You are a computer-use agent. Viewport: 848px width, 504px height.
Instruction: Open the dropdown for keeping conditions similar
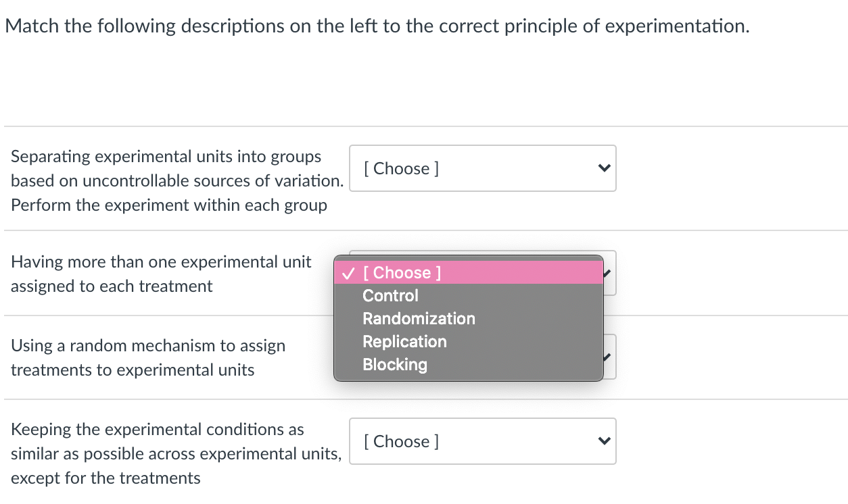pos(482,441)
